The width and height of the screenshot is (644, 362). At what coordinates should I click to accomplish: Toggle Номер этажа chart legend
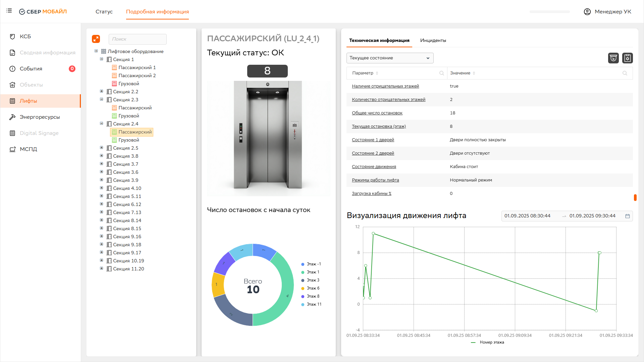tap(488, 342)
